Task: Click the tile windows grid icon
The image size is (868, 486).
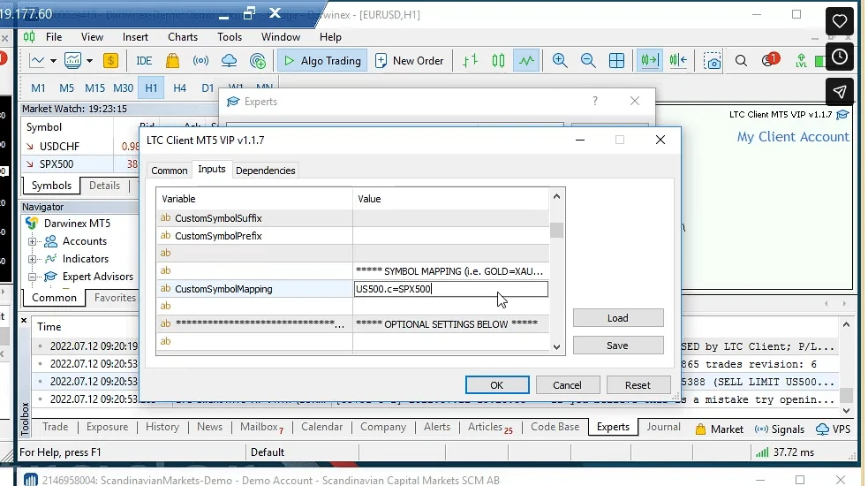Action: [x=616, y=60]
